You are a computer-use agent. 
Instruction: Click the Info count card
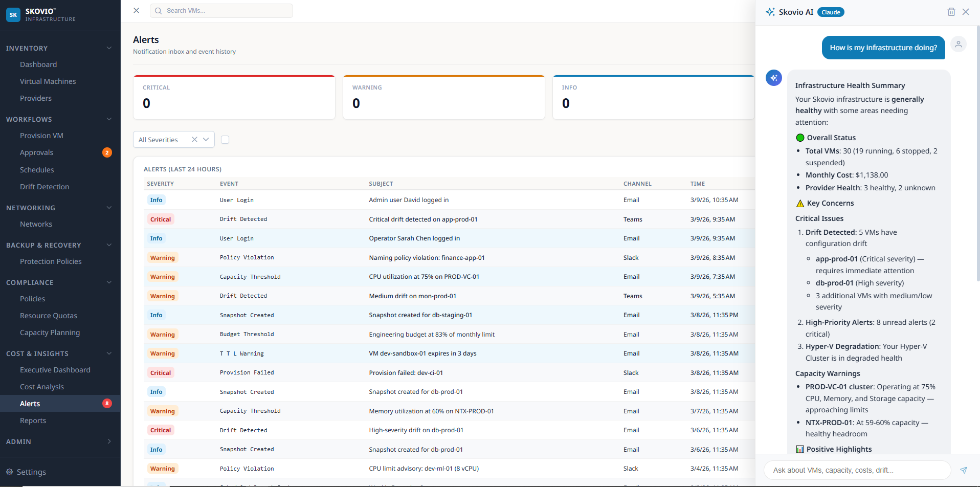click(x=654, y=97)
